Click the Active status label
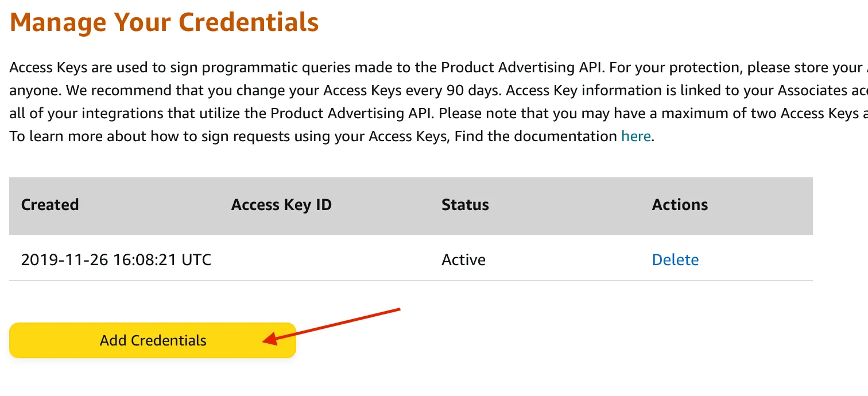 (463, 259)
